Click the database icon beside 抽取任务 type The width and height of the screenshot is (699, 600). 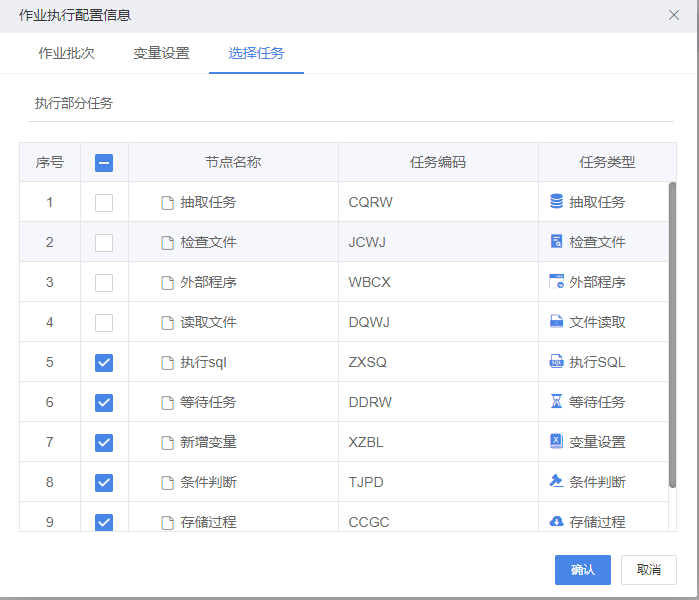(556, 201)
